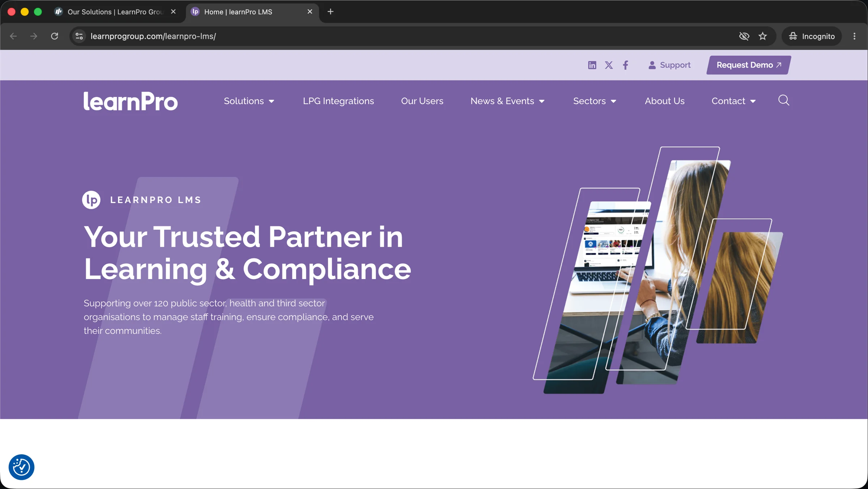Click the heading 'Your Trusted Partner in'
Image resolution: width=868 pixels, height=489 pixels.
(243, 237)
